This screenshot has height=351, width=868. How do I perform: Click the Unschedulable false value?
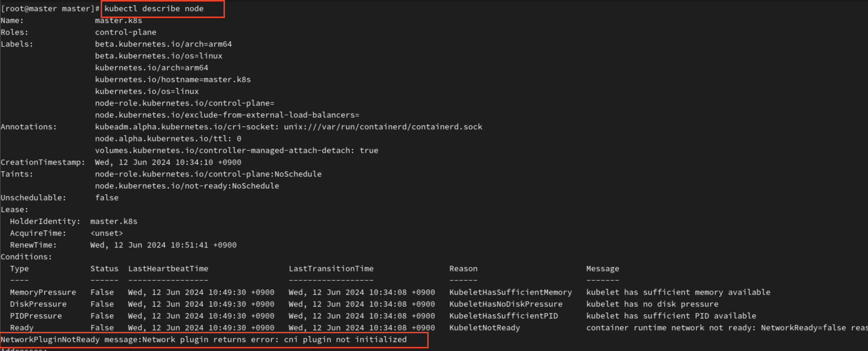point(107,198)
